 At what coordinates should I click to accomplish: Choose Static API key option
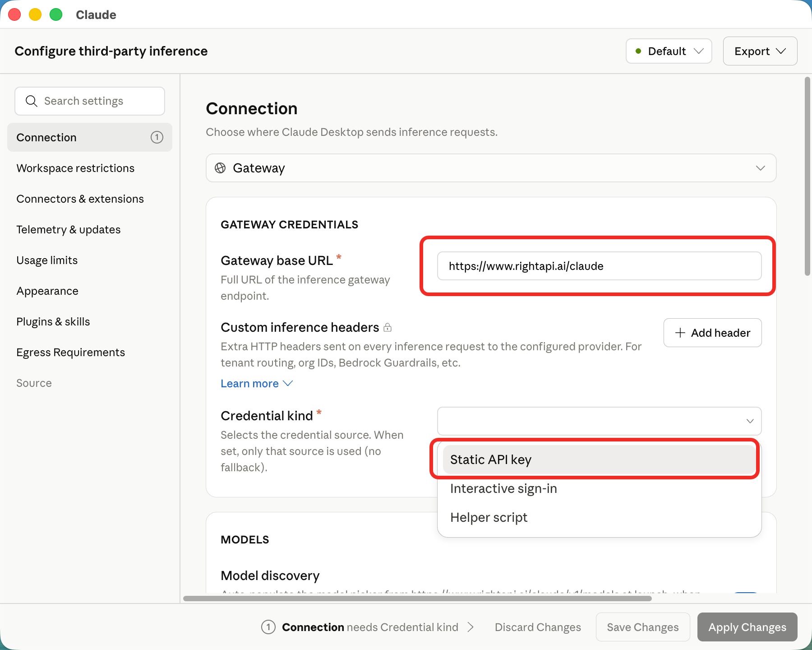pyautogui.click(x=599, y=460)
